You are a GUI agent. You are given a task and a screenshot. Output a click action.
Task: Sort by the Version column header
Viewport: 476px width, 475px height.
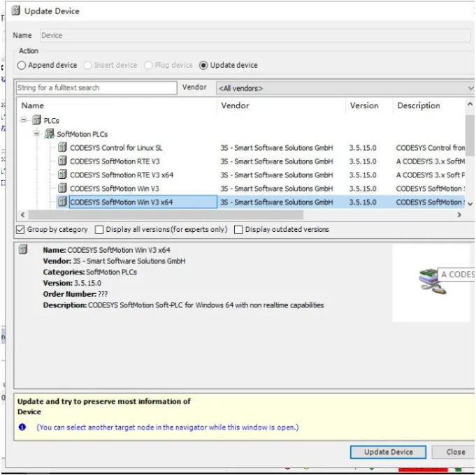coord(370,105)
